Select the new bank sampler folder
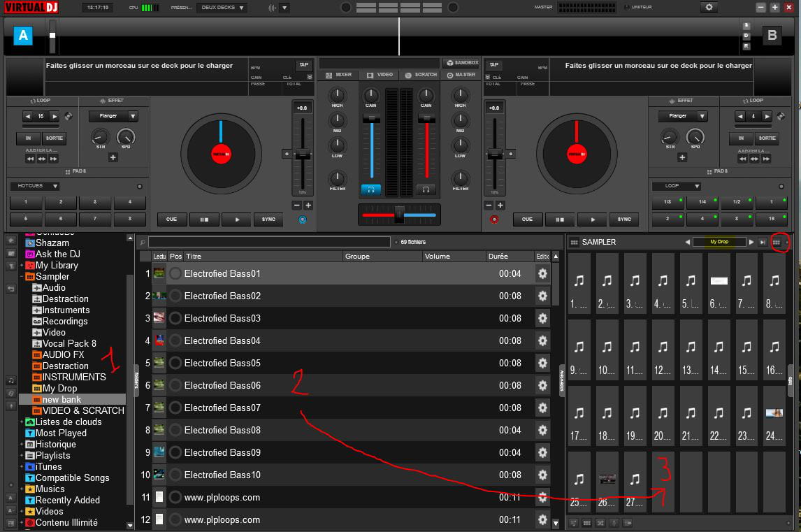801x532 pixels. point(62,399)
